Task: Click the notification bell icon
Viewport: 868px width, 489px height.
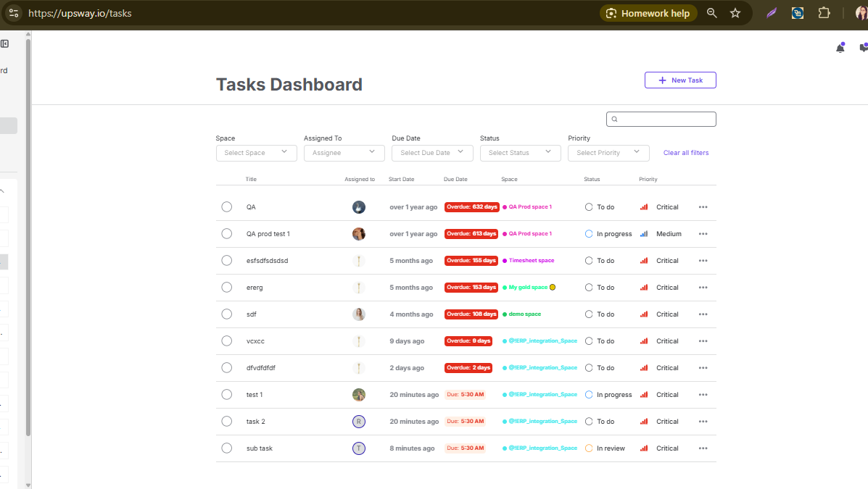Action: (x=840, y=48)
